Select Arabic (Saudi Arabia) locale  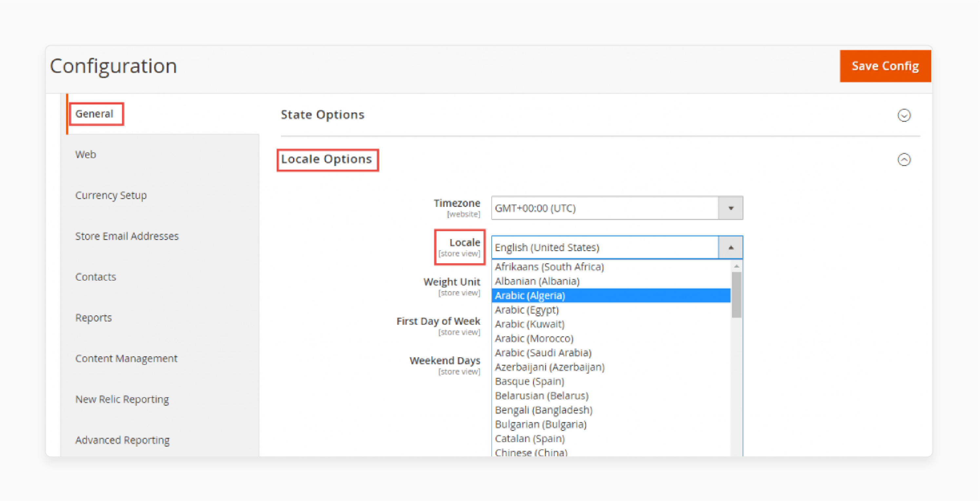(x=611, y=353)
